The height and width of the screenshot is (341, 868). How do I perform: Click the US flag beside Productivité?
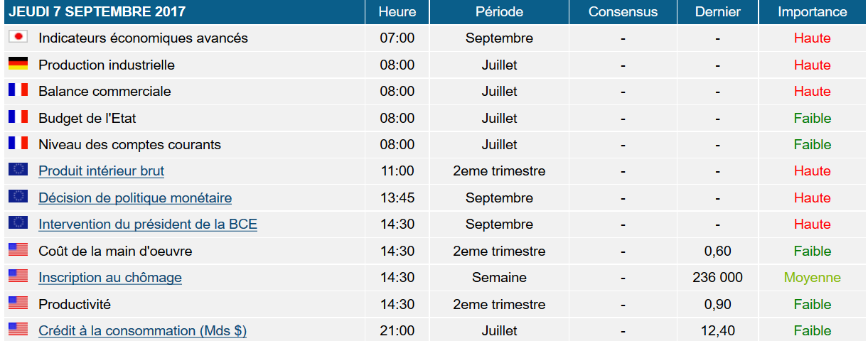(x=18, y=303)
